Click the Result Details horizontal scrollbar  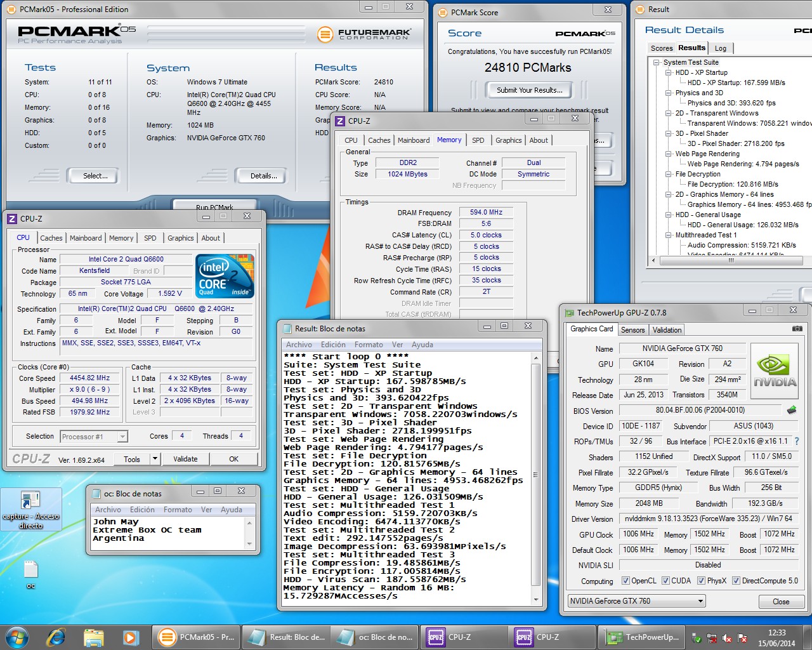[x=731, y=260]
